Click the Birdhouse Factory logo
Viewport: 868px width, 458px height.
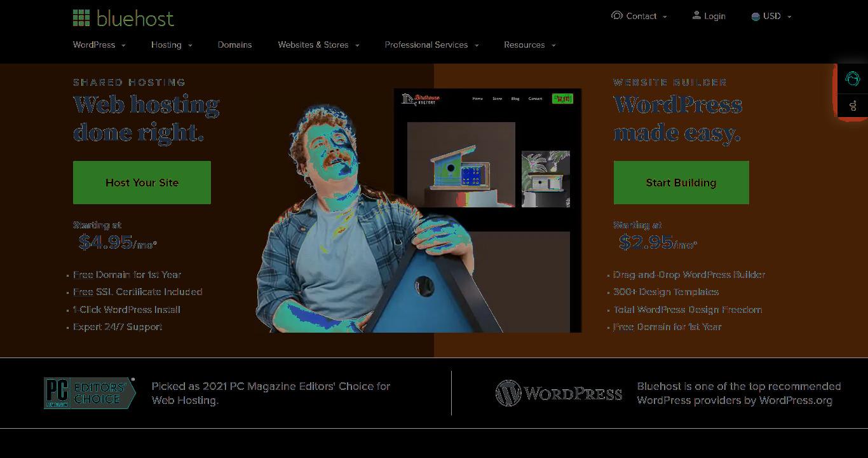(x=421, y=99)
